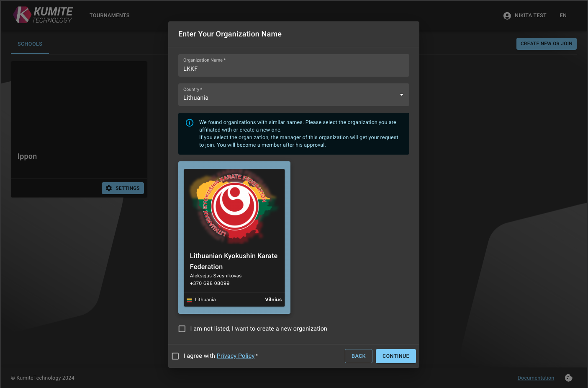This screenshot has height=388, width=588.
Task: Click the gear icon on Settings button
Action: point(109,188)
